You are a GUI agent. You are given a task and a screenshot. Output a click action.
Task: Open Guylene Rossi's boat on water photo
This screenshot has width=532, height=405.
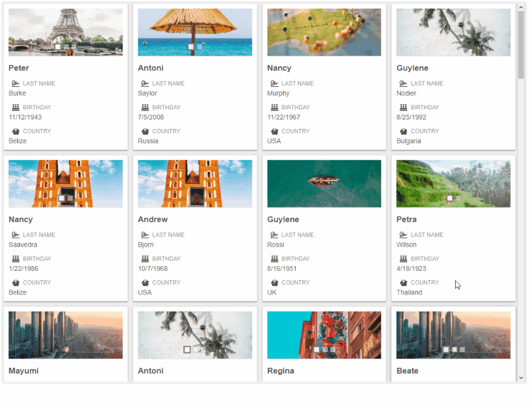point(325,184)
